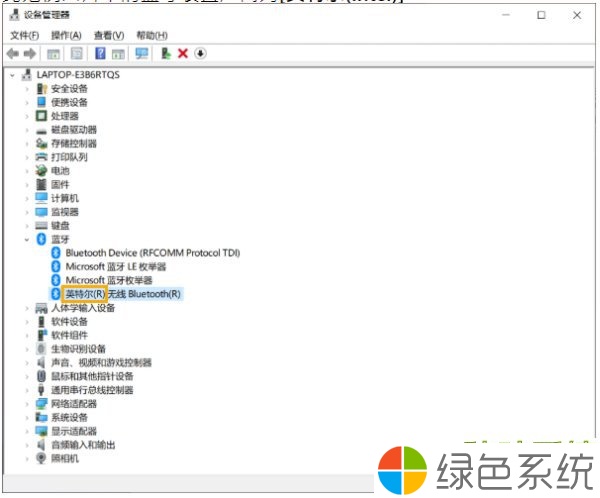Select 声音、视频和游戏控制器 category

click(x=101, y=363)
